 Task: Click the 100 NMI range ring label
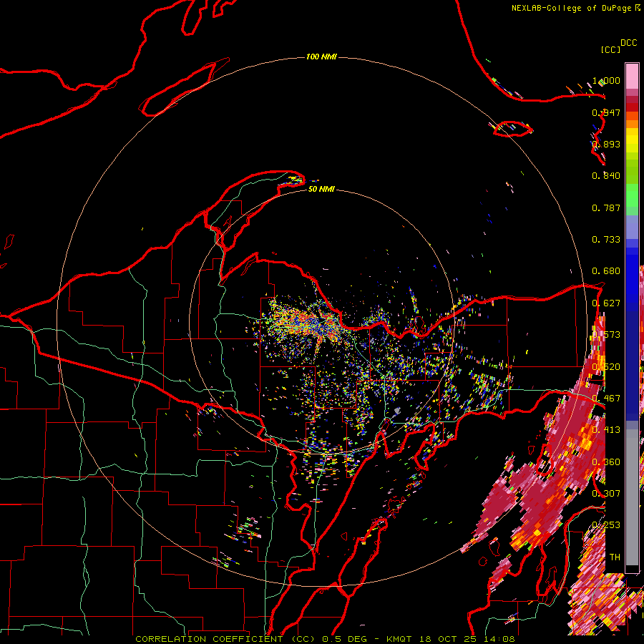[x=321, y=57]
